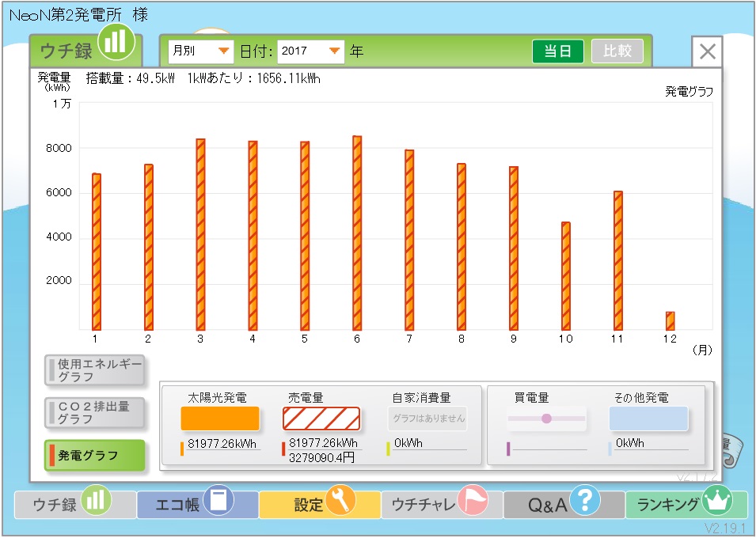Viewport: 756px width, 538px height.
Task: Click the 比較 button
Action: [x=617, y=51]
